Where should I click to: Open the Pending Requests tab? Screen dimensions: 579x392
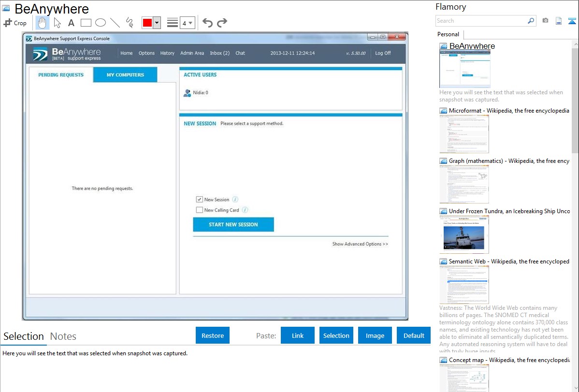(x=61, y=74)
